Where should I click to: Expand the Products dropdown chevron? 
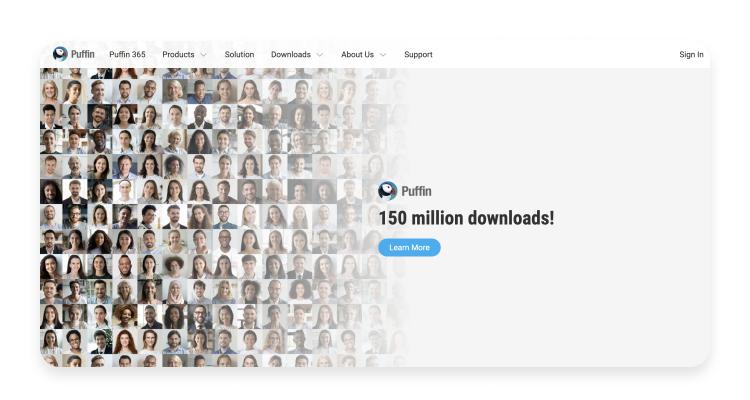point(203,55)
